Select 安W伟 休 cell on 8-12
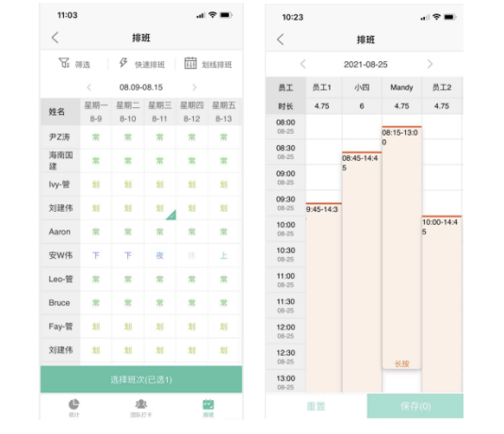Viewport: 504px width, 434px height. (x=192, y=255)
